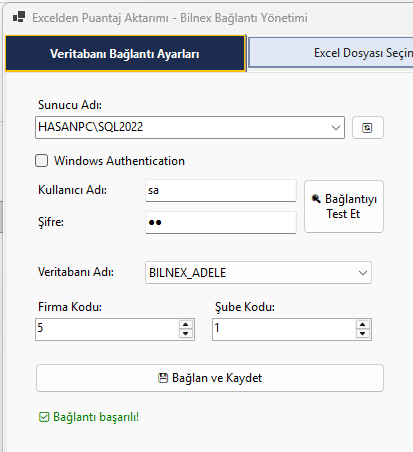
Task: Click the Veritabanı Adı label
Action: 76,272
